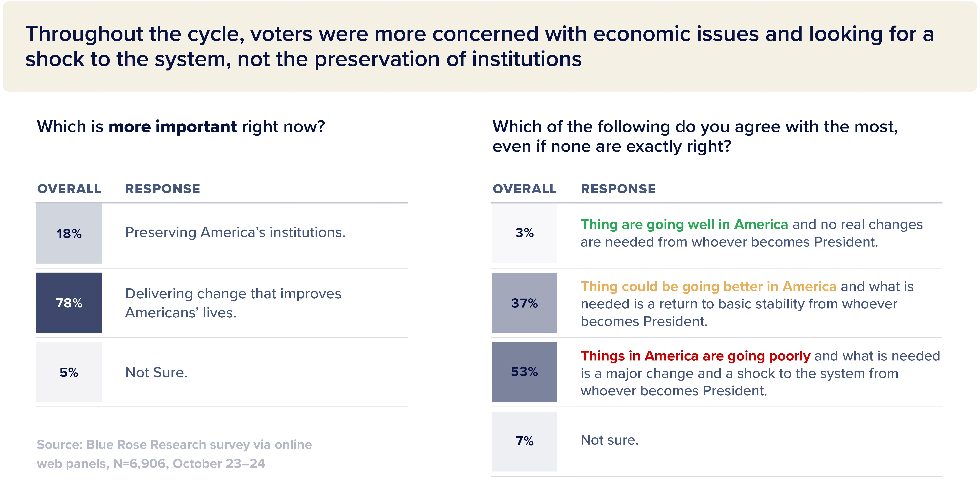Click the 18% overall box

(69, 233)
